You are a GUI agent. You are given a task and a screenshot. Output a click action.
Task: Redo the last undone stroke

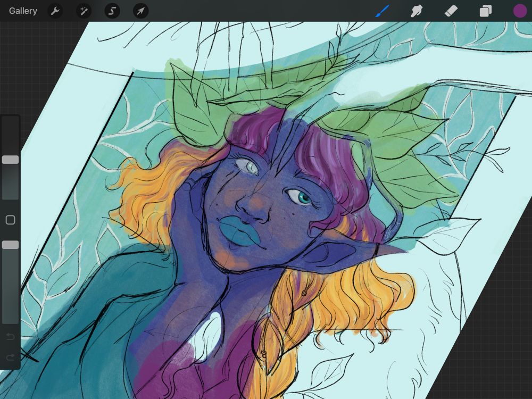pyautogui.click(x=10, y=357)
